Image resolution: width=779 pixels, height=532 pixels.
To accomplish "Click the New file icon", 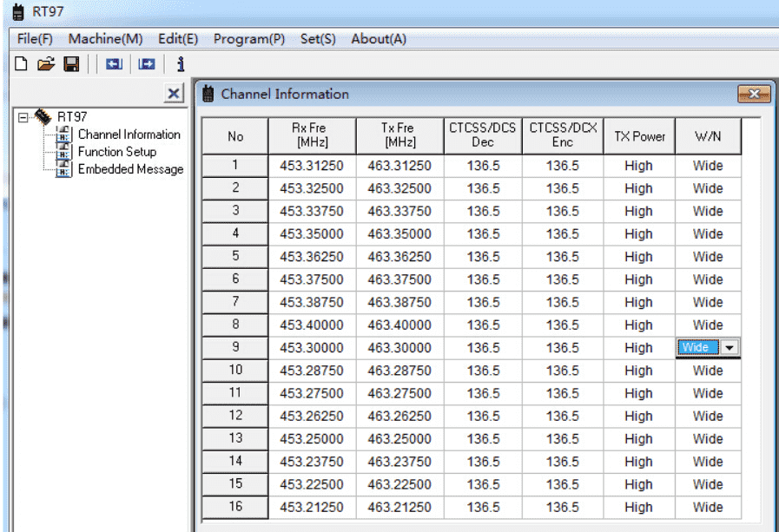I will point(22,63).
